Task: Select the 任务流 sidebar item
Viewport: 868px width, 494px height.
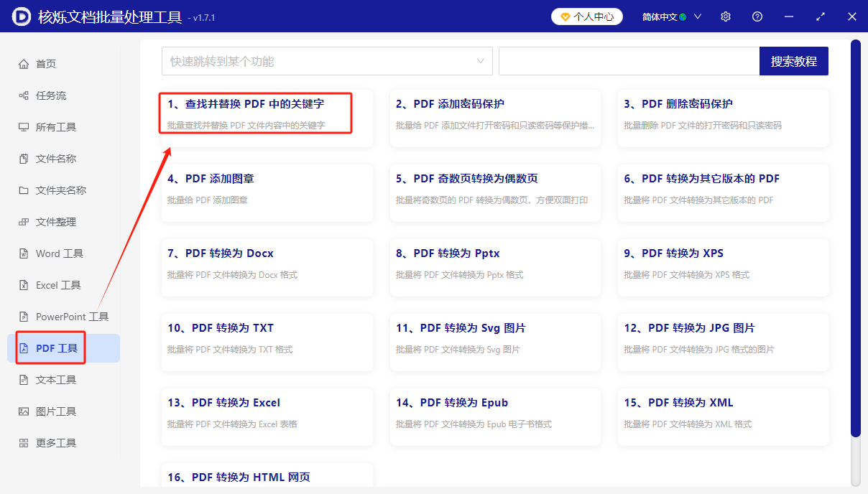Action: (x=52, y=95)
